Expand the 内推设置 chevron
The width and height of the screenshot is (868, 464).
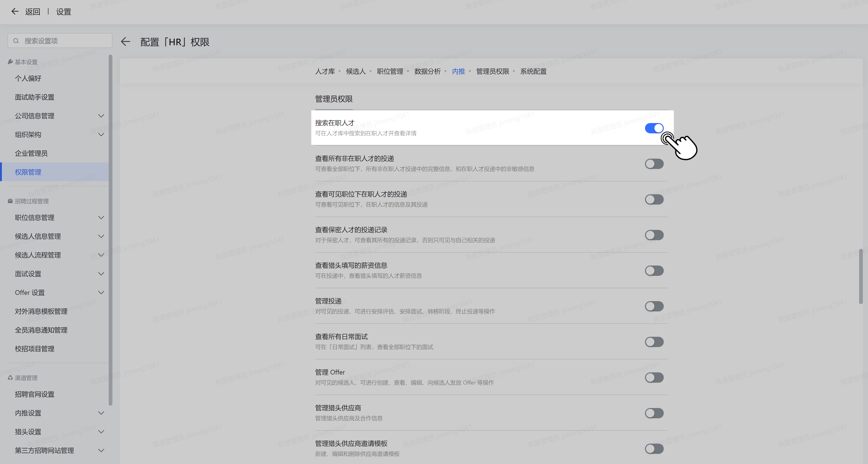[101, 413]
